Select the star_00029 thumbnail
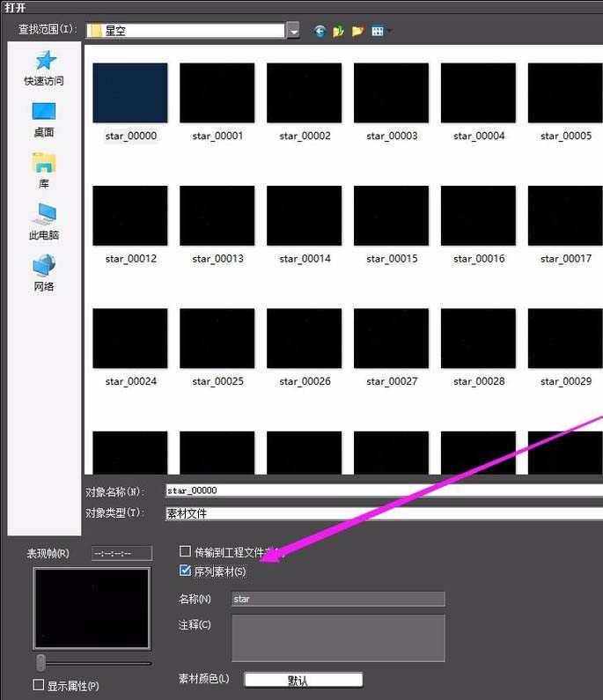This screenshot has width=603, height=700. tap(565, 338)
